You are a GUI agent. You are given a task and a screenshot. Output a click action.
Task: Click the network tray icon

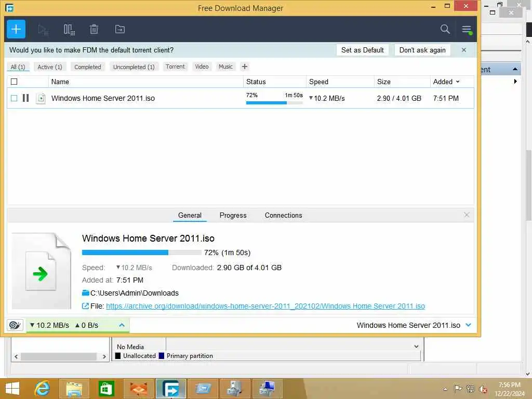coord(470,389)
